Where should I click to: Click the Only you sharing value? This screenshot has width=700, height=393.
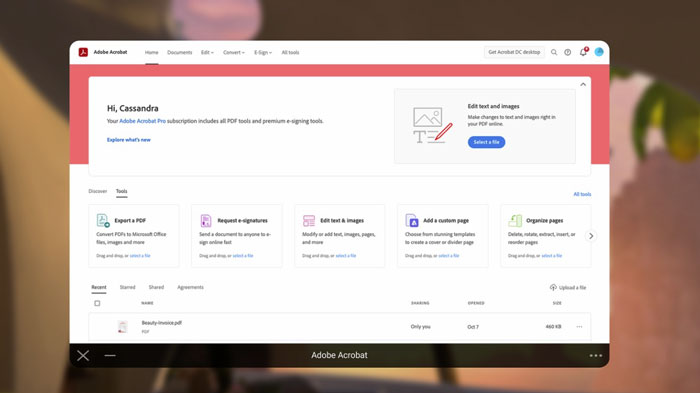[x=421, y=326]
